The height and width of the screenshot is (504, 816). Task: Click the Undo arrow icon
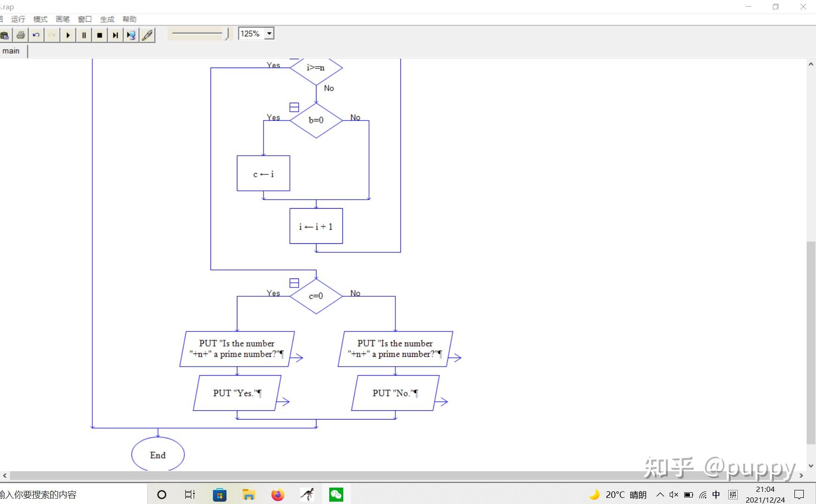(x=36, y=35)
